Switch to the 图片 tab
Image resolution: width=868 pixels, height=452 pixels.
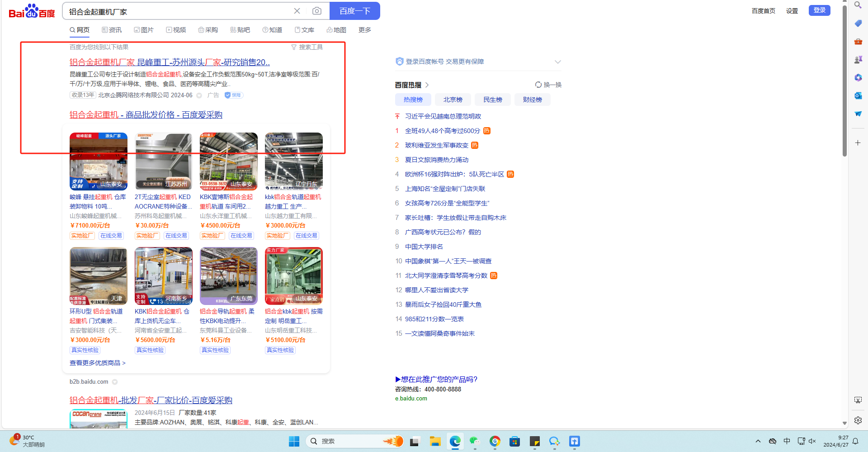pos(144,30)
